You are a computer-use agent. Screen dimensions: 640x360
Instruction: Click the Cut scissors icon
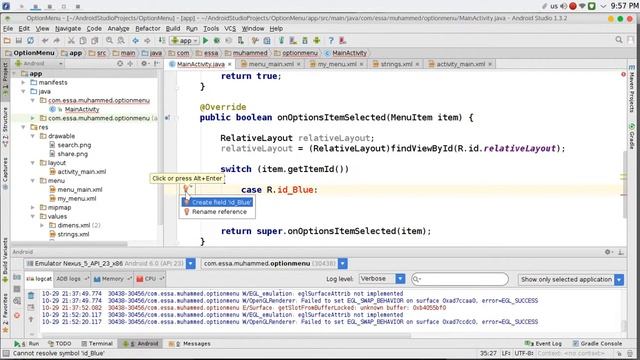point(71,40)
